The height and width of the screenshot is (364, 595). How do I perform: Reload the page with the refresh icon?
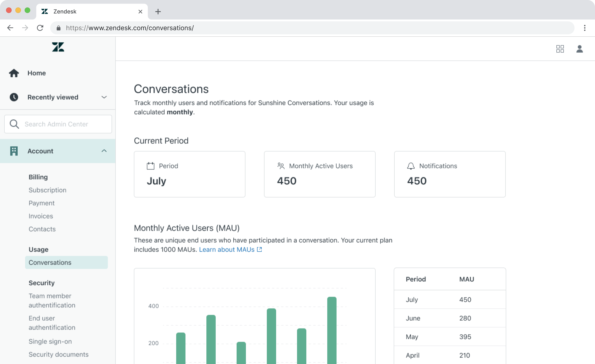click(40, 28)
